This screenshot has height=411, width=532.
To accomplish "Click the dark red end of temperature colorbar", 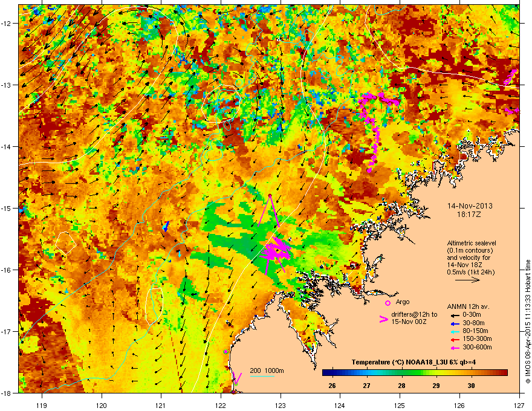I will pos(503,372).
